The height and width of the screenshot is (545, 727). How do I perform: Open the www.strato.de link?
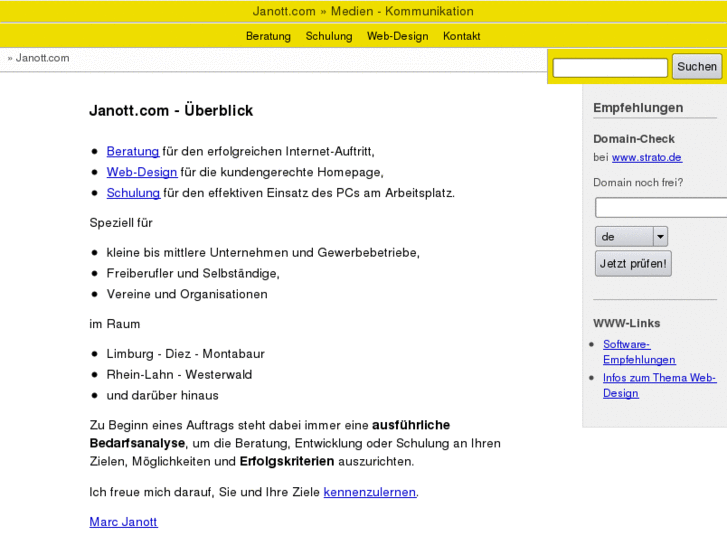pos(646,158)
